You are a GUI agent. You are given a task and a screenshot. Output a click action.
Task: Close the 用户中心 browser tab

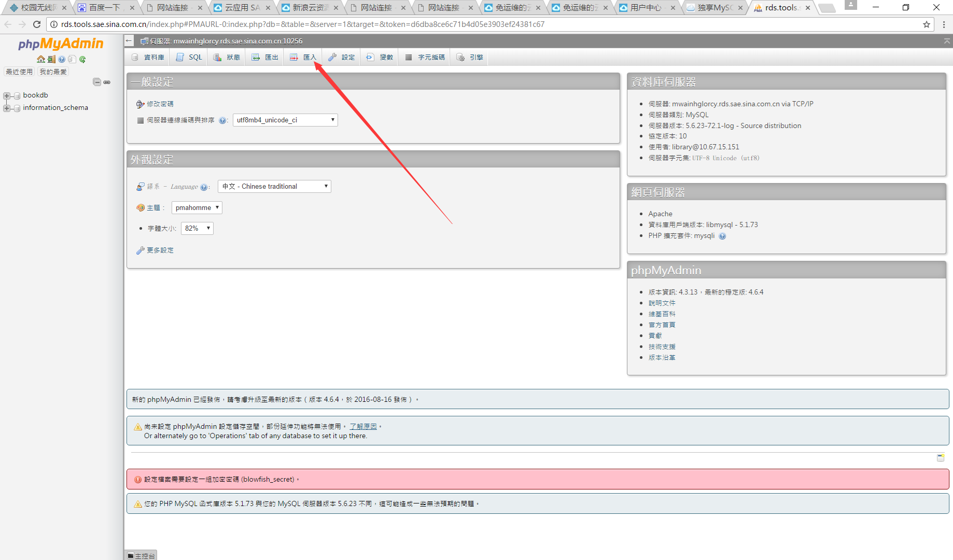click(673, 8)
